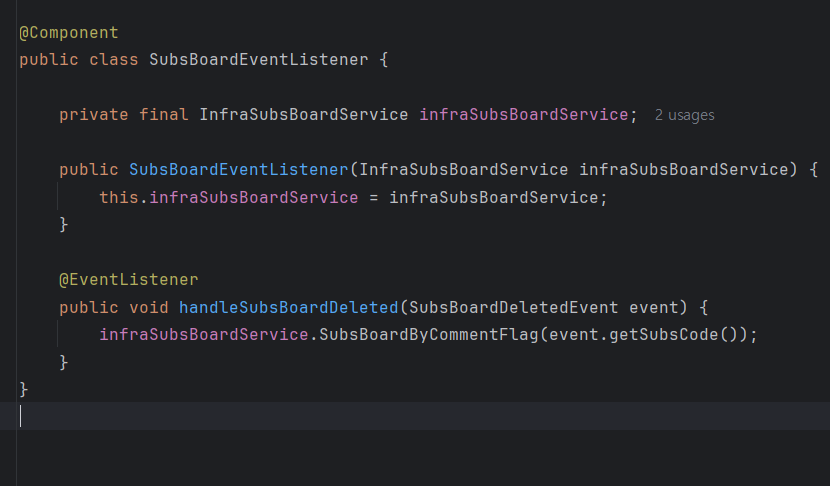The image size is (830, 486).
Task: Click the 'class' keyword
Action: click(x=114, y=59)
